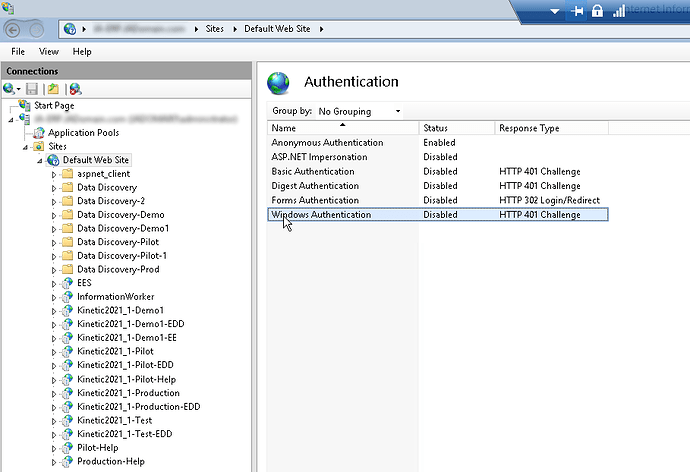Click the InformationWorker application icon
Image resolution: width=690 pixels, height=472 pixels.
67,296
